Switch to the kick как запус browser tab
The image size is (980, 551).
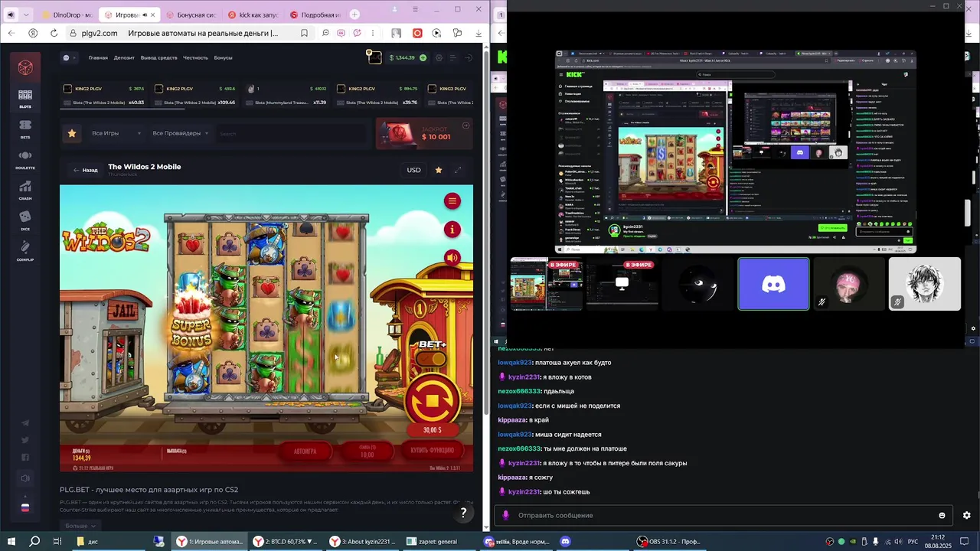pos(253,15)
